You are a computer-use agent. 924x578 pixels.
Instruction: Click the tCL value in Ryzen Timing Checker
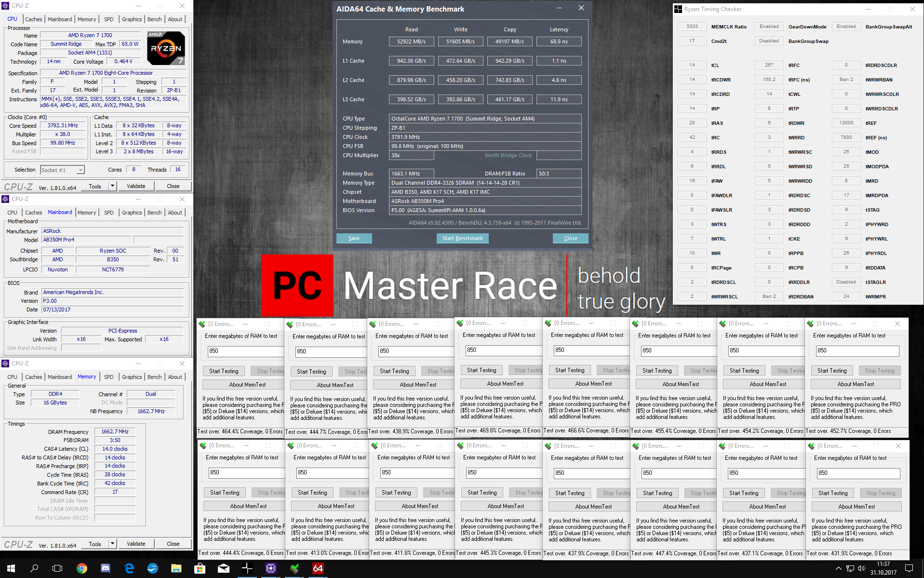(692, 65)
